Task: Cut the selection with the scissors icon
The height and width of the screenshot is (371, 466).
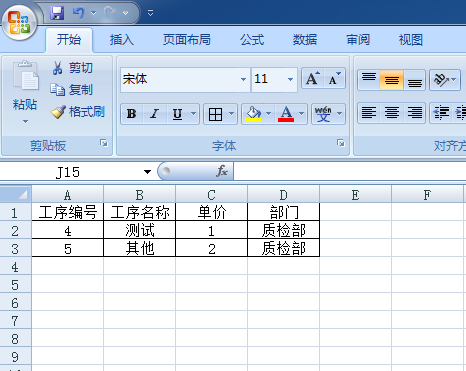Action: (57, 68)
